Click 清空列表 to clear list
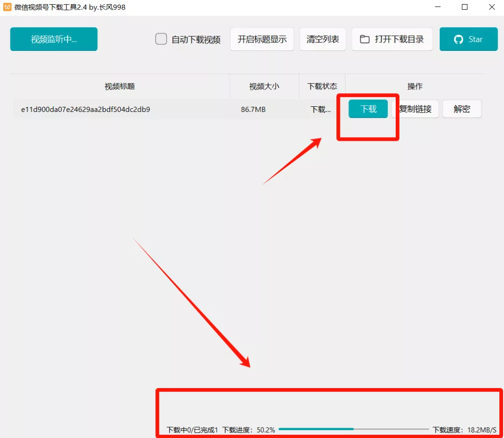504x438 pixels. point(322,39)
